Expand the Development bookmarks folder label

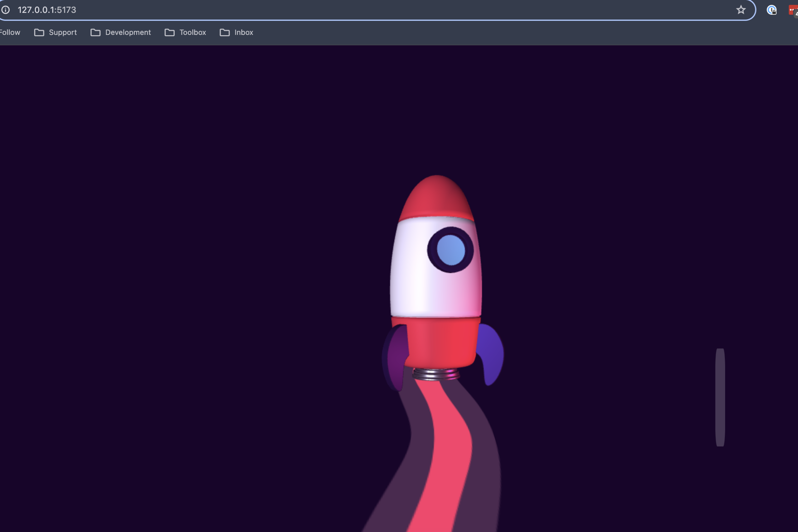128,33
